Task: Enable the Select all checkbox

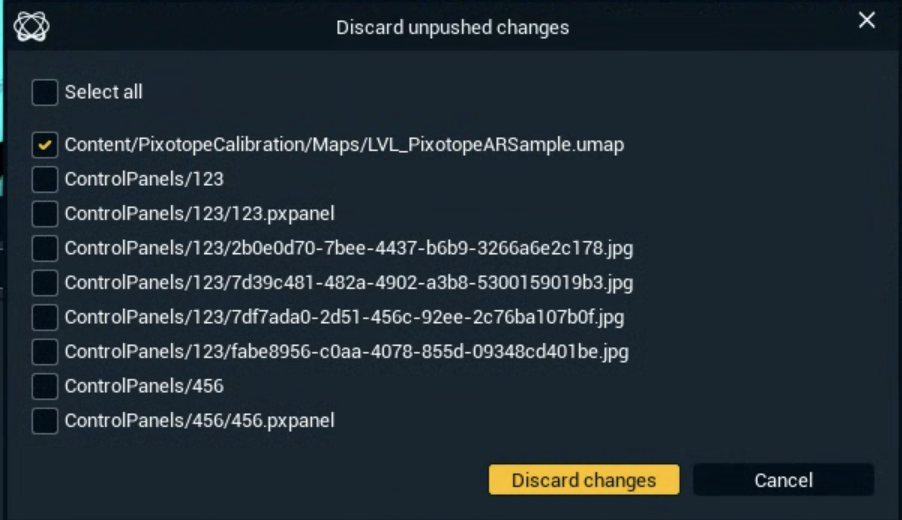Action: point(45,93)
